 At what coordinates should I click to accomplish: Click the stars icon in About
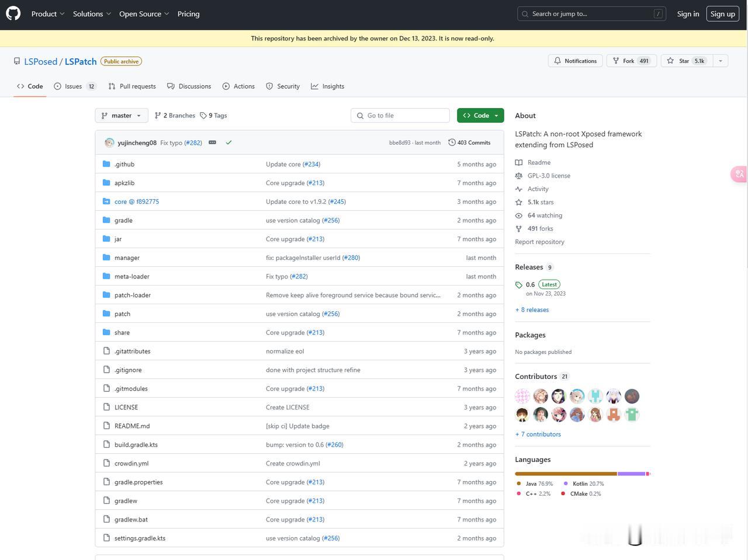[518, 202]
